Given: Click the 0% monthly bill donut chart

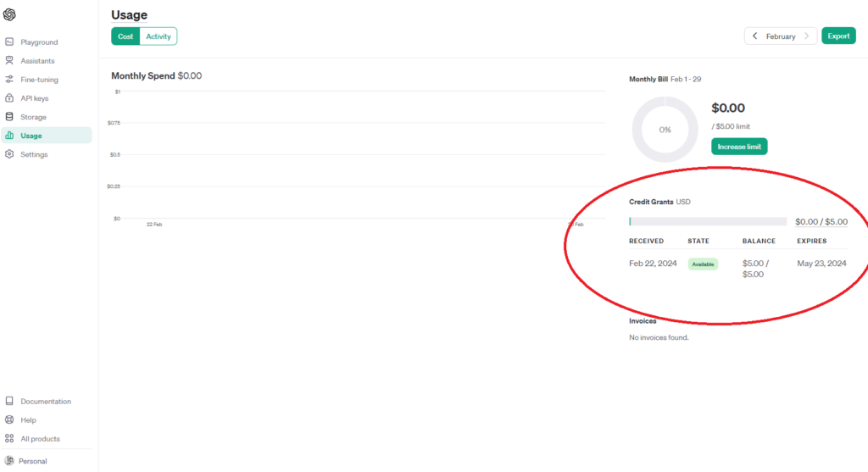Looking at the screenshot, I should coord(665,130).
